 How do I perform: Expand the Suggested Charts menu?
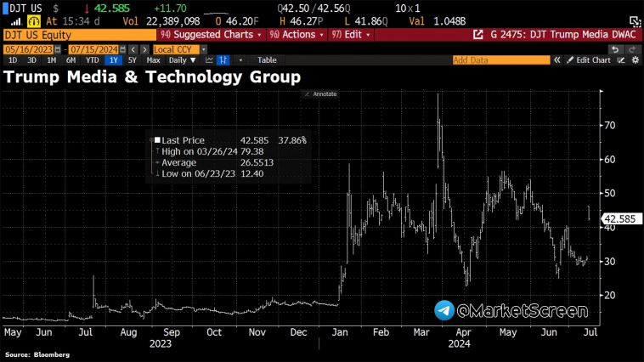coord(211,35)
